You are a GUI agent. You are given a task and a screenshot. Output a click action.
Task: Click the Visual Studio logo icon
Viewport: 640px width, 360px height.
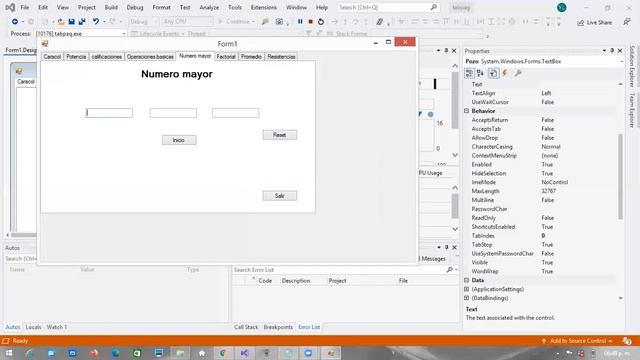[x=10, y=7]
